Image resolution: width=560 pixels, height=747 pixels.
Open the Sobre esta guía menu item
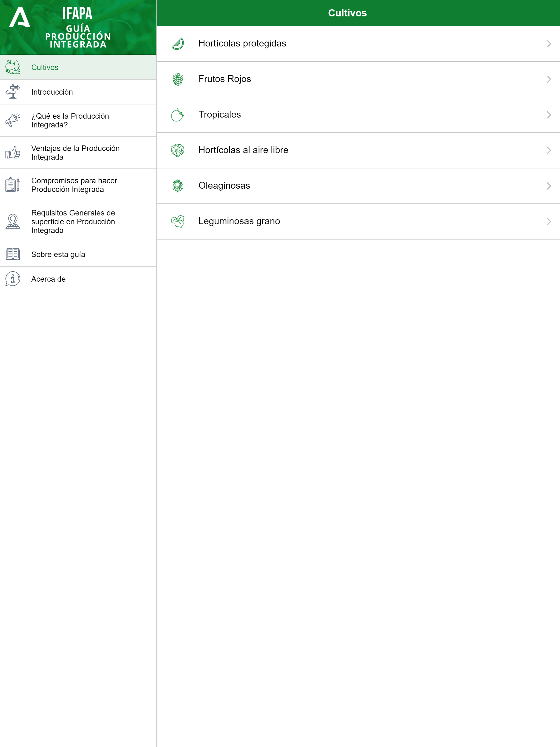tap(78, 254)
